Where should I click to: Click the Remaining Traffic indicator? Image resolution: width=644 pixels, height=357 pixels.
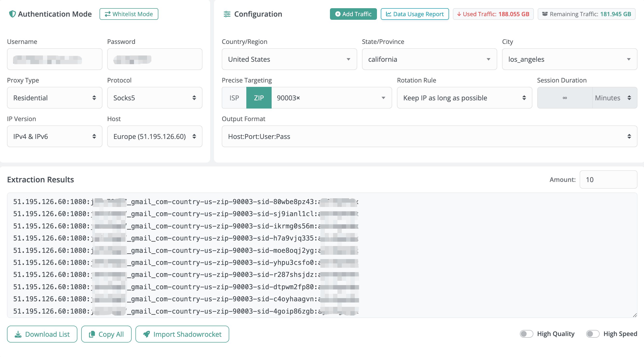(x=586, y=14)
